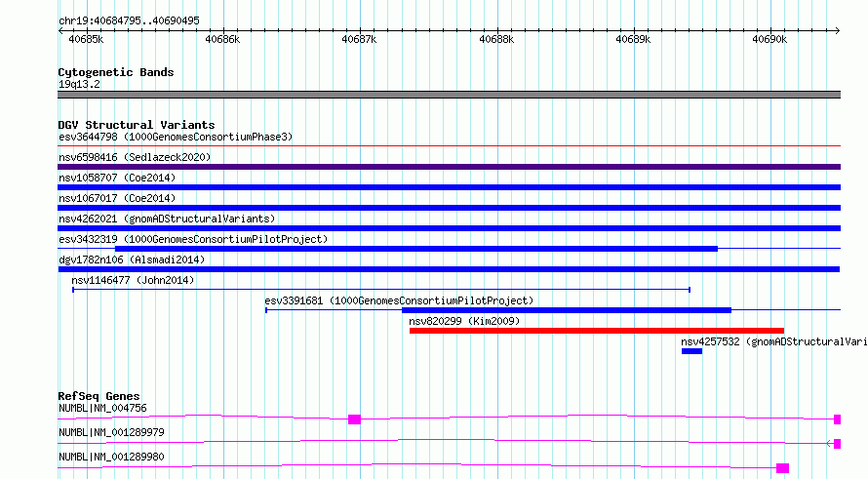Open esv3432319 (1000GenomesConsortiumPilotProject) label

[193, 239]
